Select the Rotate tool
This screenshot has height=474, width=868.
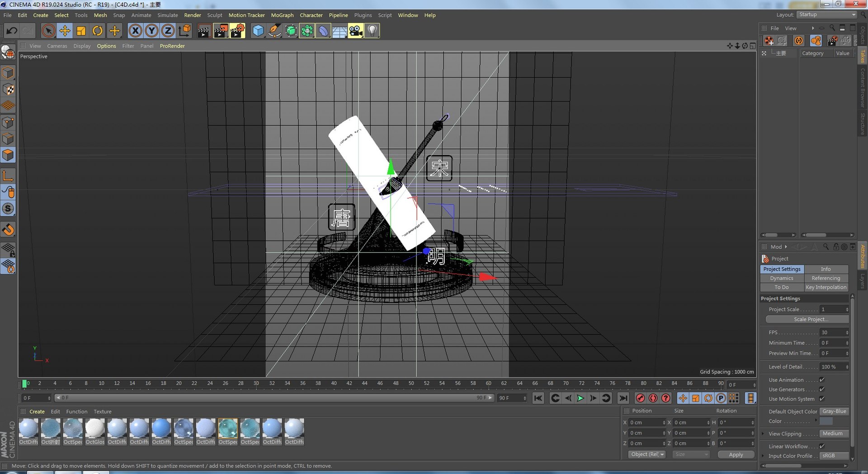coord(98,31)
